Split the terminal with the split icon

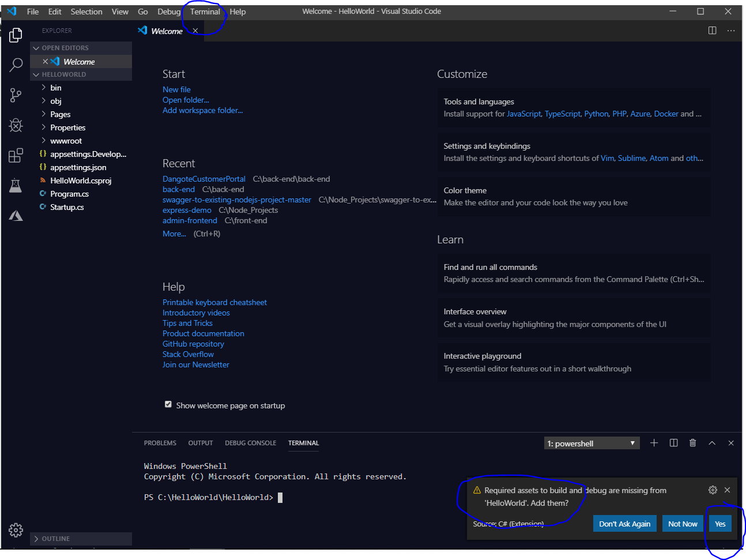[x=673, y=442]
